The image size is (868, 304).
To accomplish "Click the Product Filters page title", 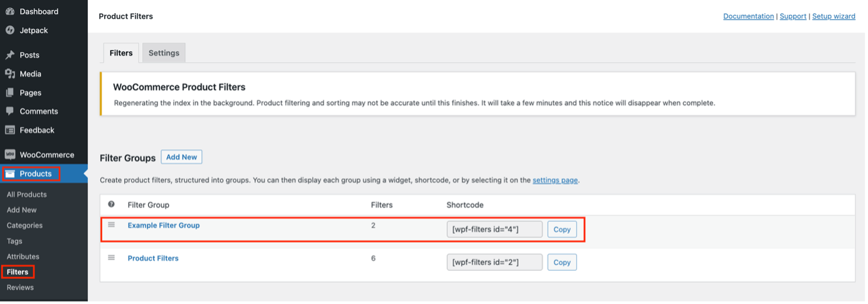I will 126,16.
